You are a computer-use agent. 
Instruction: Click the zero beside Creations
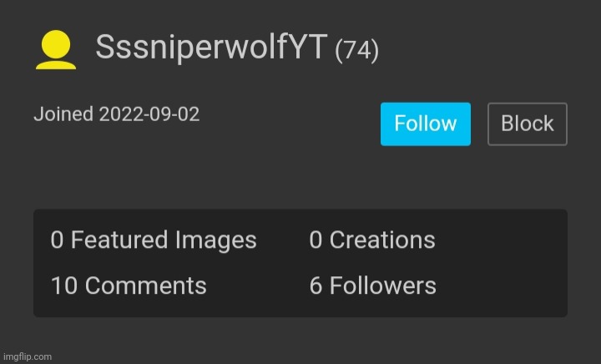tap(316, 240)
